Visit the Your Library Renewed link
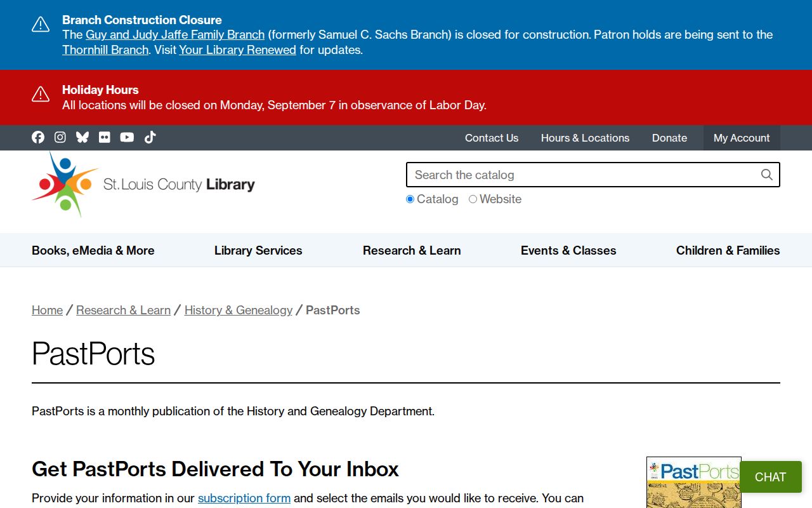 [237, 50]
